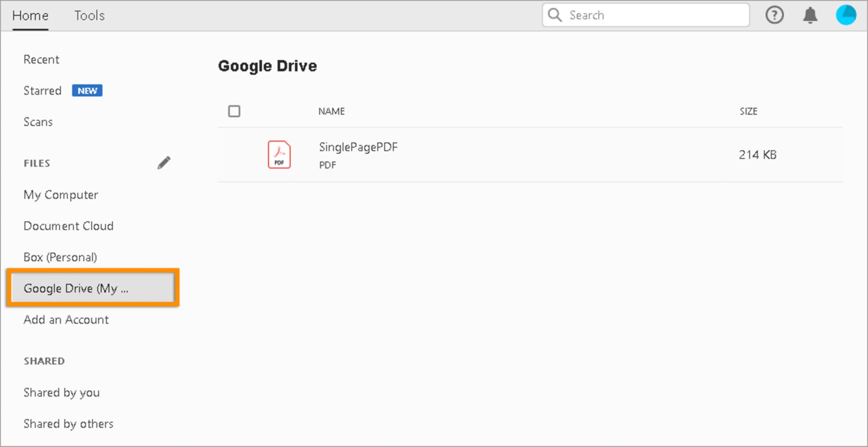The image size is (868, 447).
Task: Click the NEW badge beside Starred
Action: [87, 90]
